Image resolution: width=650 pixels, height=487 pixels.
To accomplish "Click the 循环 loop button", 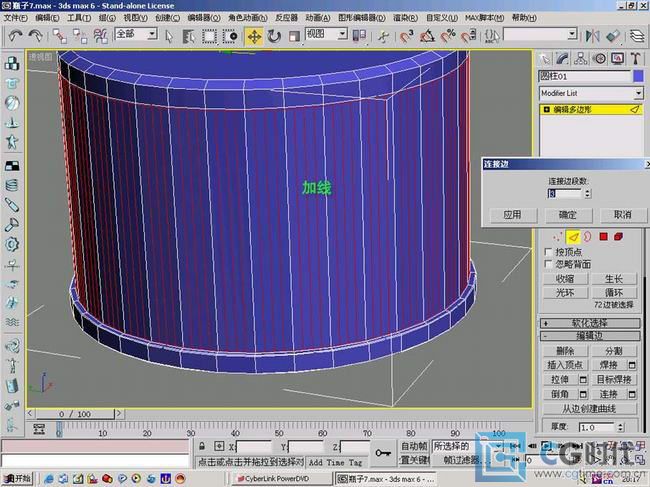I will pyautogui.click(x=614, y=293).
